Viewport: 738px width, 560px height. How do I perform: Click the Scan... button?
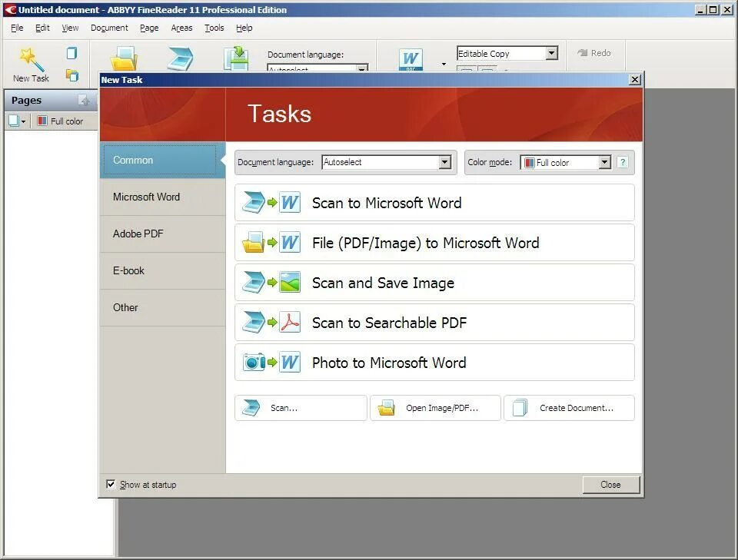301,408
